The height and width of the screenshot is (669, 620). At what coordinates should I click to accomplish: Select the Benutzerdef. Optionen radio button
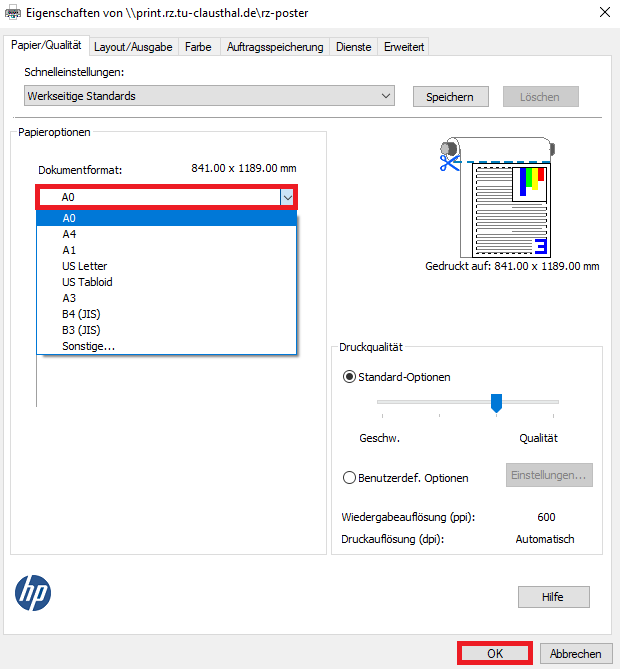point(349,478)
